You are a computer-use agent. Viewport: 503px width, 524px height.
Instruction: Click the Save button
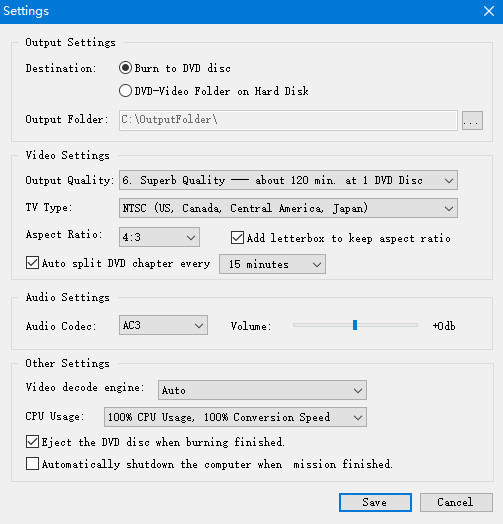click(375, 502)
